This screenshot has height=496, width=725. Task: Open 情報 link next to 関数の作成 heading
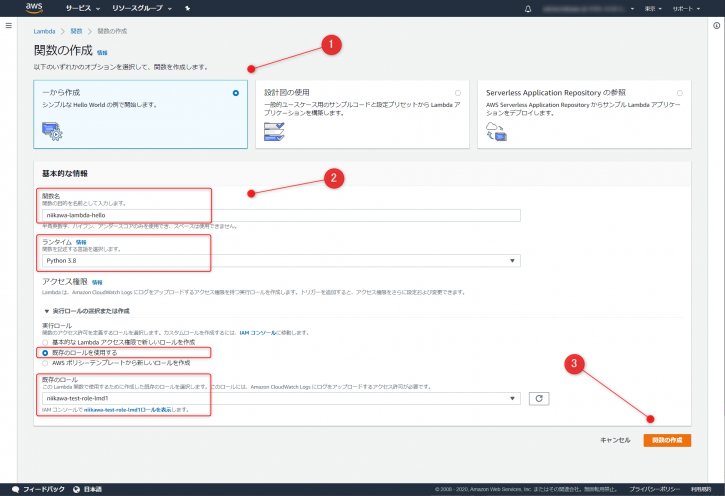click(102, 53)
